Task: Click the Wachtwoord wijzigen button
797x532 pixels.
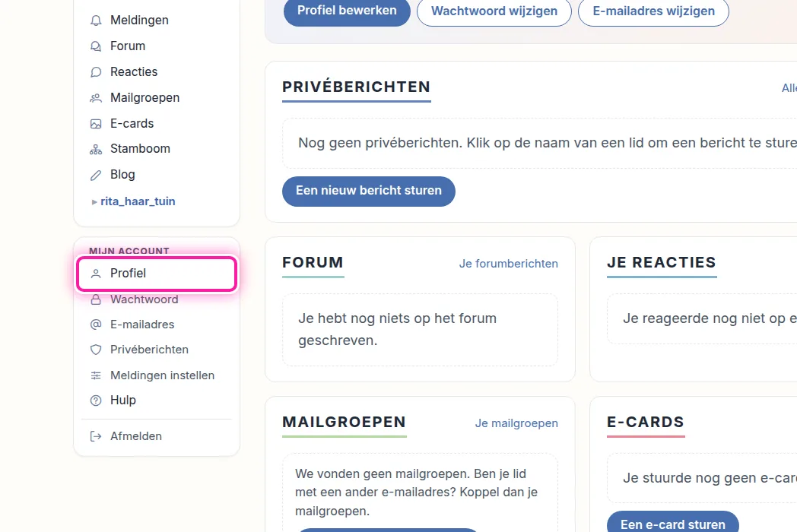Action: (x=494, y=11)
